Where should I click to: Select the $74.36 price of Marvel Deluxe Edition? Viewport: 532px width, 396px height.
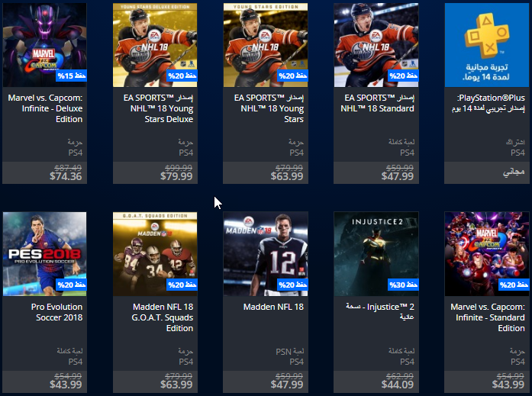click(66, 176)
